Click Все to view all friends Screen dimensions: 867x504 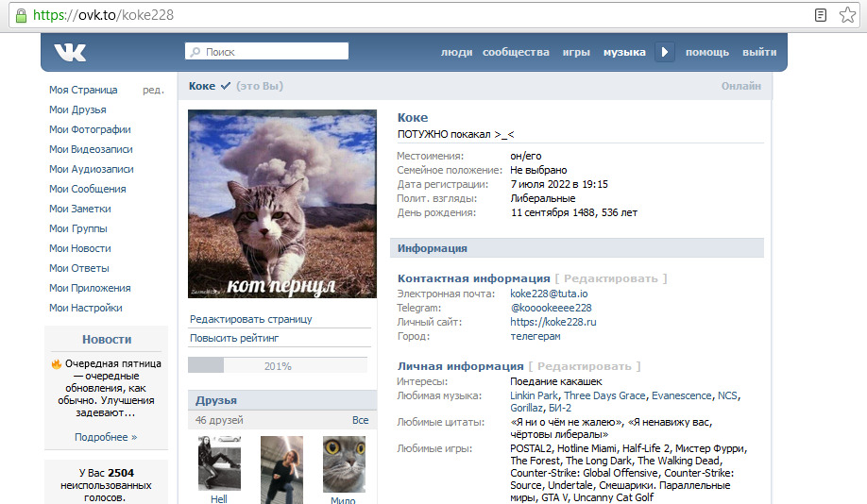tap(361, 420)
